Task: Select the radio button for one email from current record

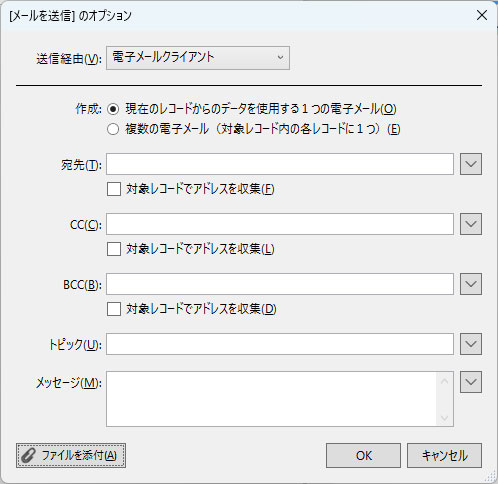Action: pyautogui.click(x=113, y=109)
